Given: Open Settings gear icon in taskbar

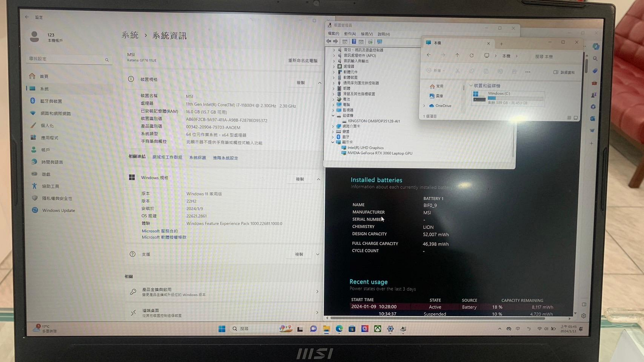Looking at the screenshot, I should click(x=390, y=329).
